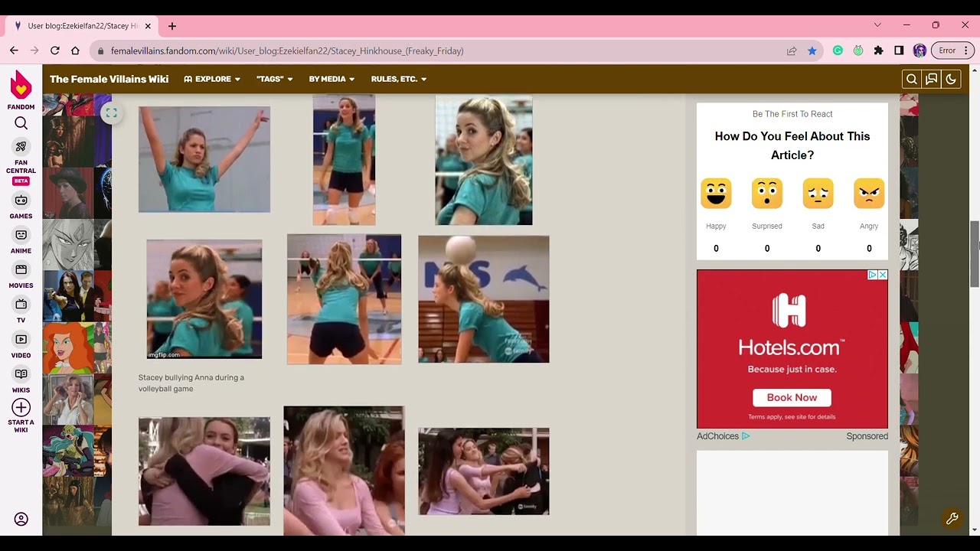The image size is (980, 551).
Task: Expand the "TAGS" menu
Action: pyautogui.click(x=275, y=79)
